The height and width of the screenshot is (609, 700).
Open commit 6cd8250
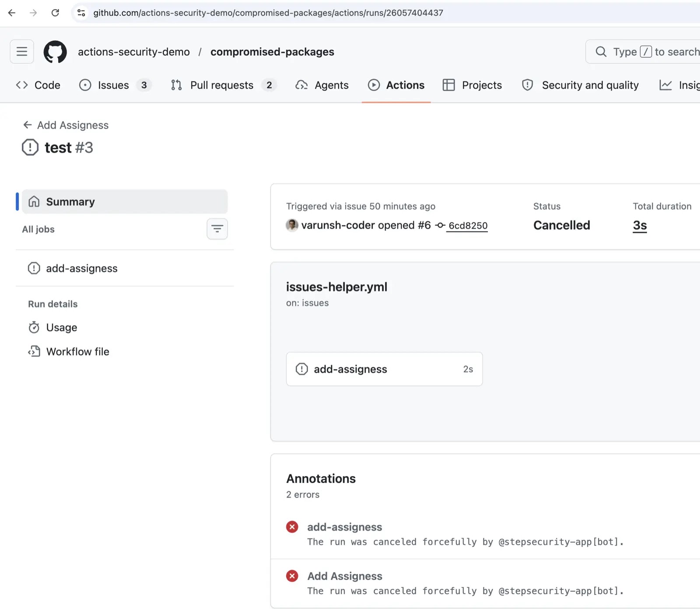click(468, 226)
